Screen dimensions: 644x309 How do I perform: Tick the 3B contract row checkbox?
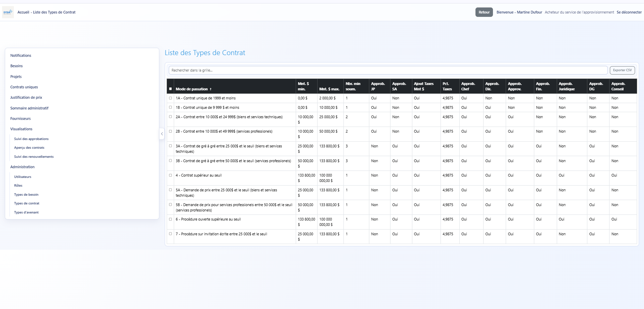click(x=170, y=160)
